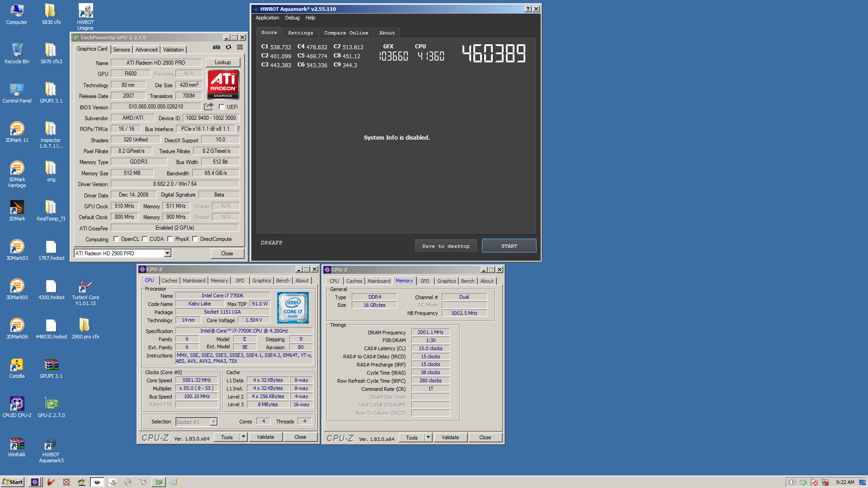868x488 pixels.
Task: Open Control Panel desktop icon
Action: (x=17, y=93)
